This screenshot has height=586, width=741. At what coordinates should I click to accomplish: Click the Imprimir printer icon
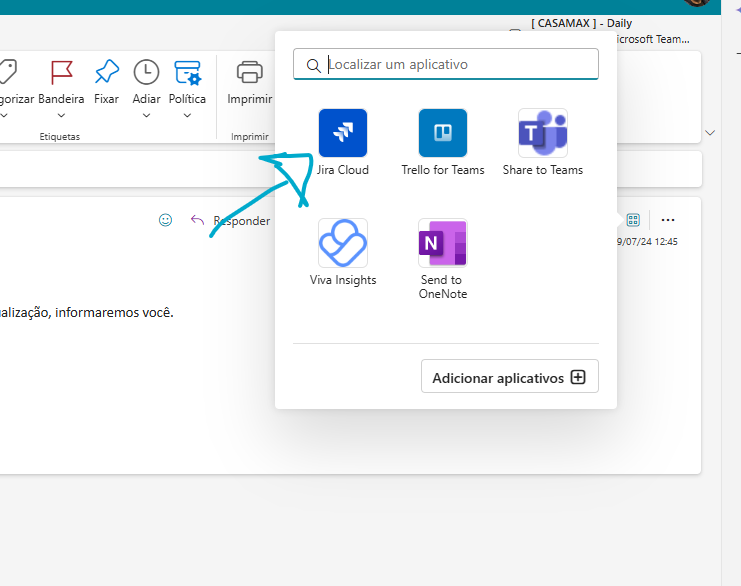click(250, 72)
